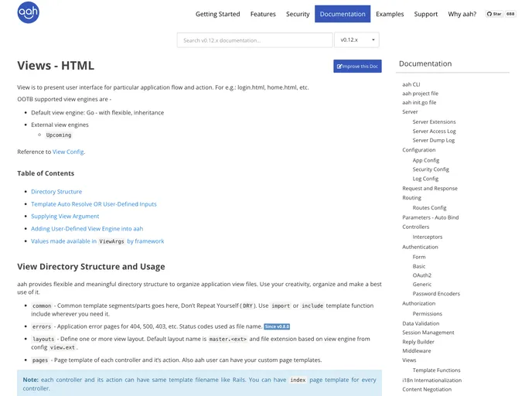Open Supplying View Argument link
The image size is (532, 396).
[65, 217]
